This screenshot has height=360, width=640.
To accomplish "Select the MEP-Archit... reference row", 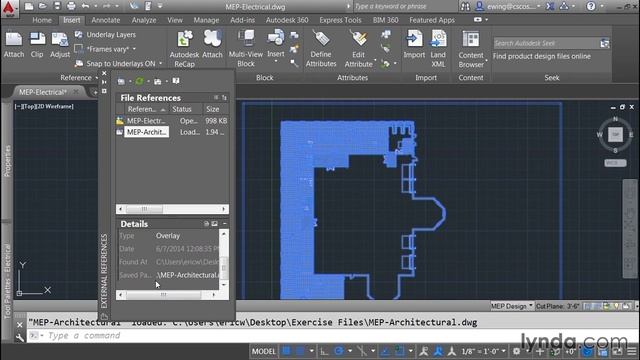I will [172, 132].
